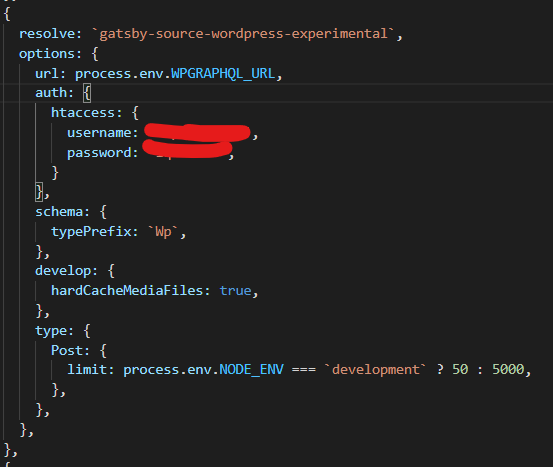This screenshot has width=553, height=467.
Task: Click the `Wp` string value
Action: 163,232
